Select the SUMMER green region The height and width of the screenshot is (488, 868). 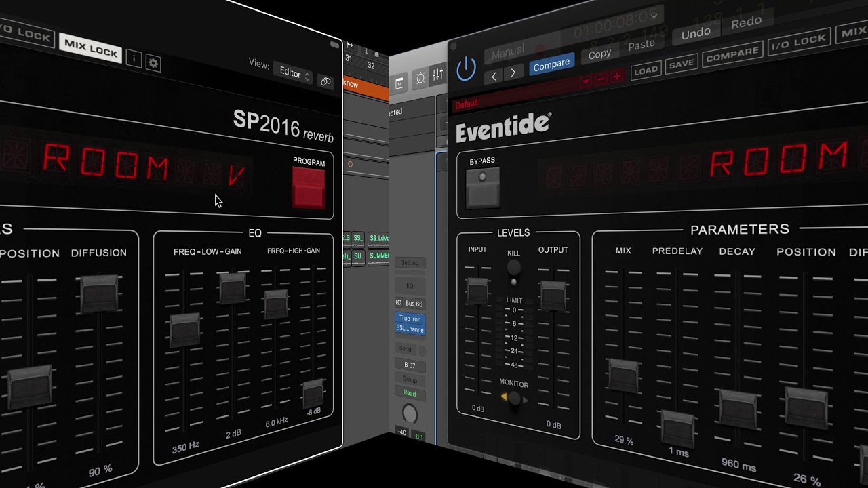(x=378, y=256)
